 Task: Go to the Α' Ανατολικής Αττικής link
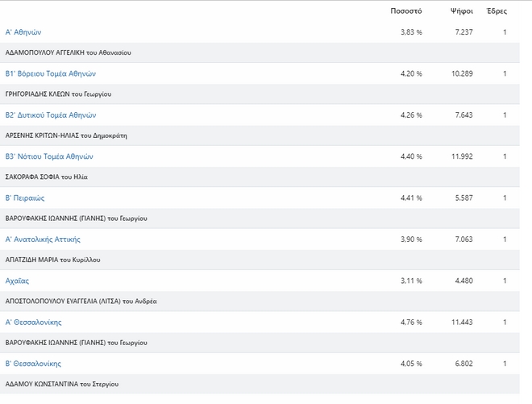43,239
